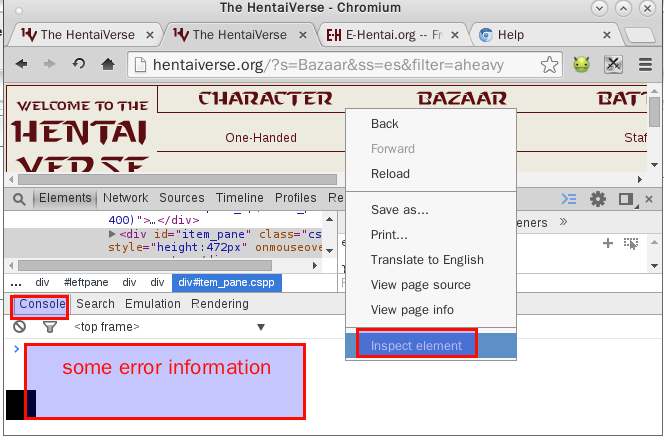The image size is (664, 436).
Task: Open the BAZAAR menu on page
Action: coord(462,99)
